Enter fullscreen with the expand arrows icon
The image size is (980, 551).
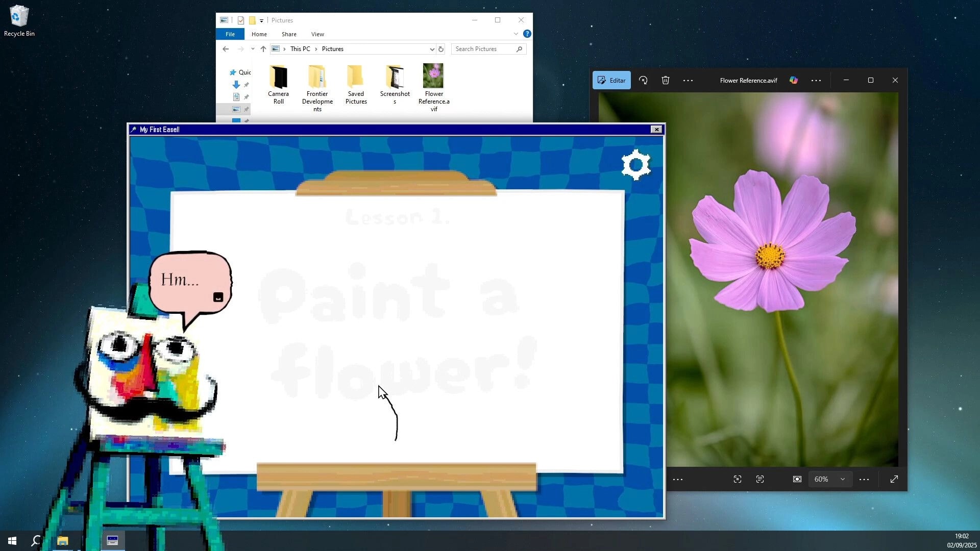(x=895, y=479)
